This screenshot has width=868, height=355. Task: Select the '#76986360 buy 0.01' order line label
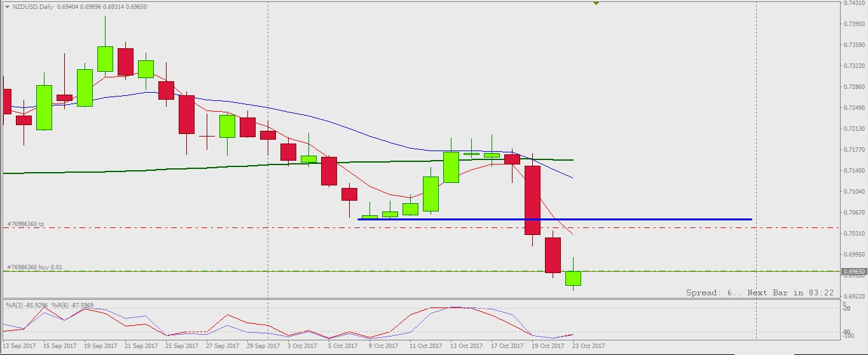click(x=35, y=267)
